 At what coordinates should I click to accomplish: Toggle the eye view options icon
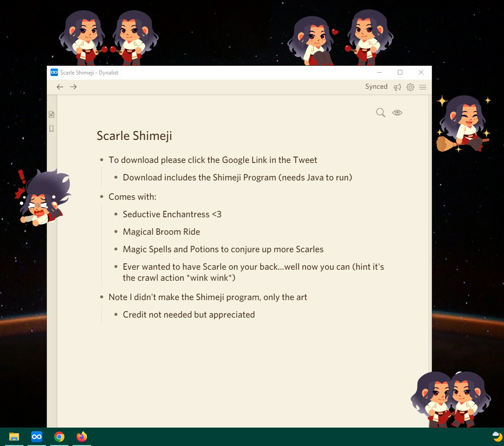click(x=397, y=113)
